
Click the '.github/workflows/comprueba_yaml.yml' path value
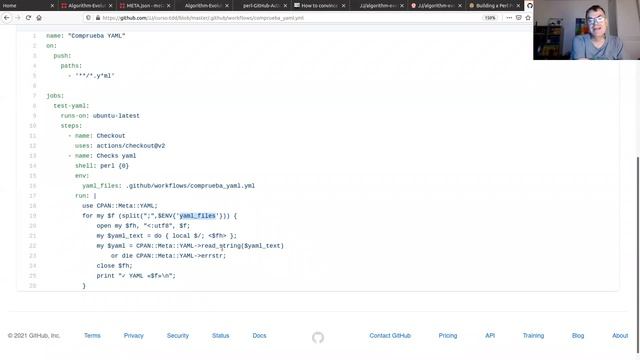coord(190,186)
